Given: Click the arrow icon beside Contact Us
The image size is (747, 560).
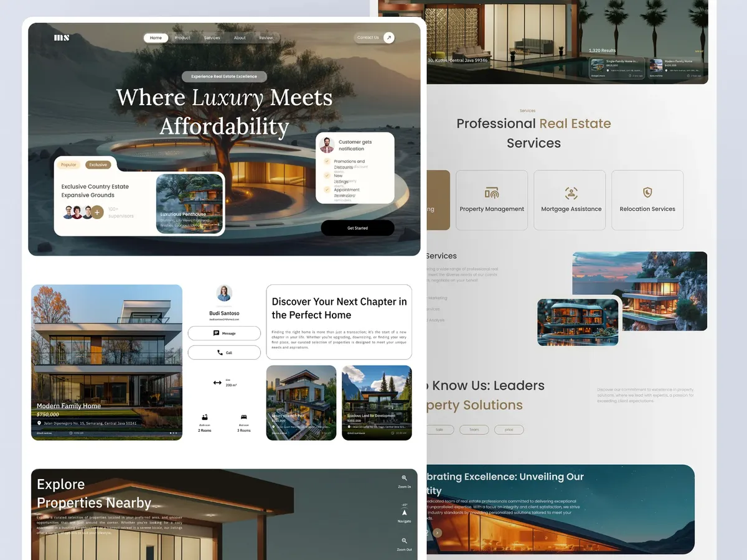Looking at the screenshot, I should 388,37.
